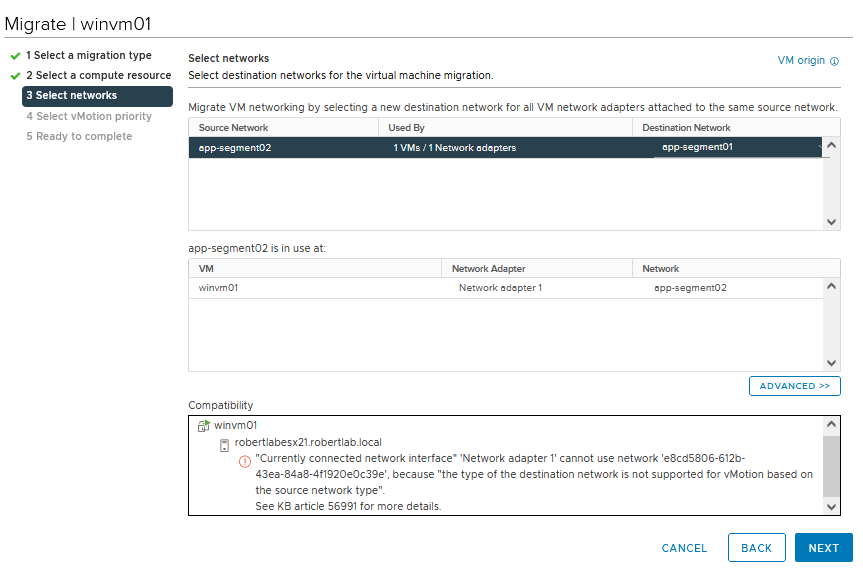The height and width of the screenshot is (572, 863).
Task: Click the NEXT button
Action: (x=823, y=548)
